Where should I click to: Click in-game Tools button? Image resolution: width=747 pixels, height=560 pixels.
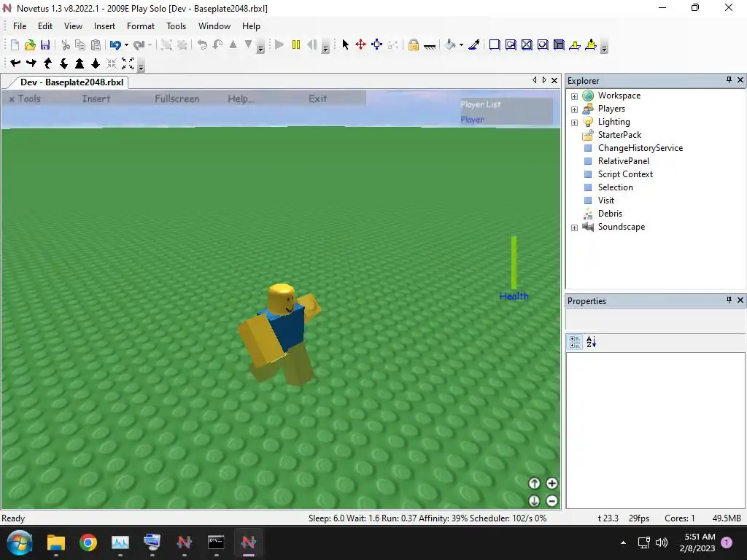tap(25, 98)
